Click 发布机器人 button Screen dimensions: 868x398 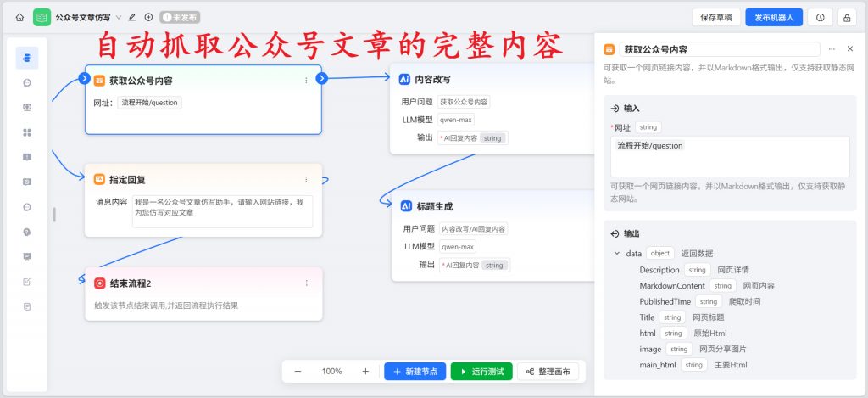click(x=774, y=17)
